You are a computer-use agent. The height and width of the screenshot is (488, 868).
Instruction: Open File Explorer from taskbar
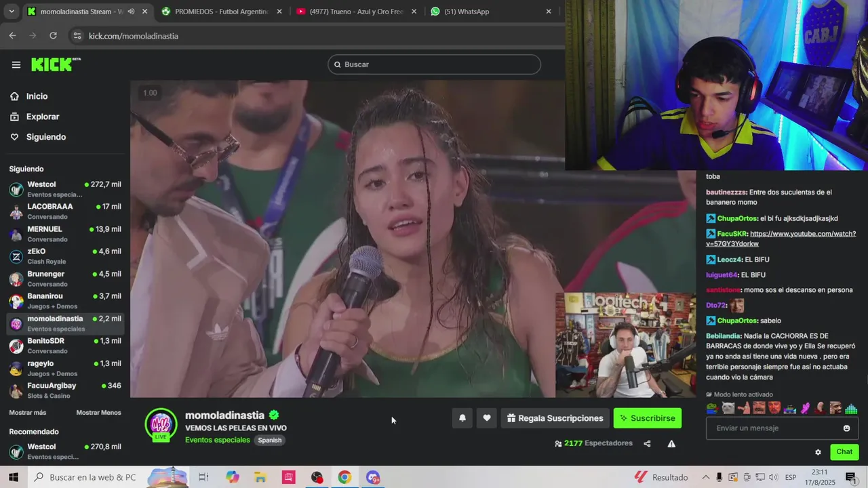point(260,477)
